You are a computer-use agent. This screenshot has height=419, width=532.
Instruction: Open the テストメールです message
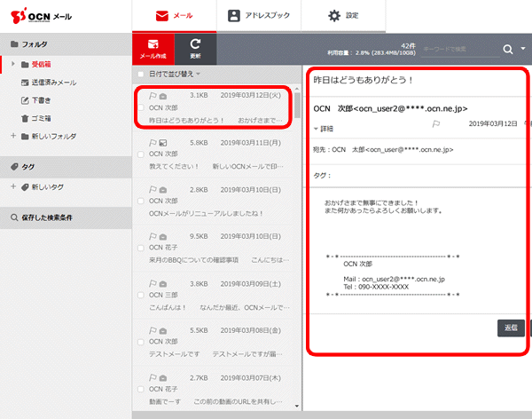213,342
